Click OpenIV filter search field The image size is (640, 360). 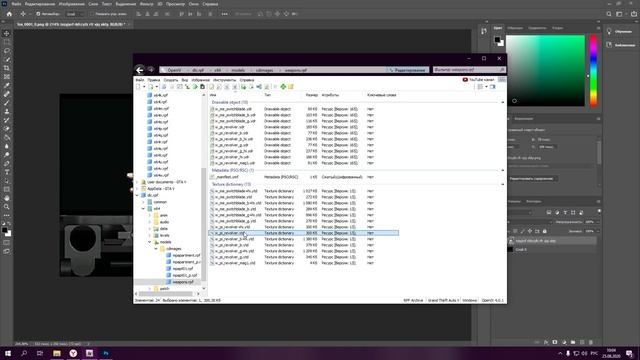pyautogui.click(x=469, y=70)
